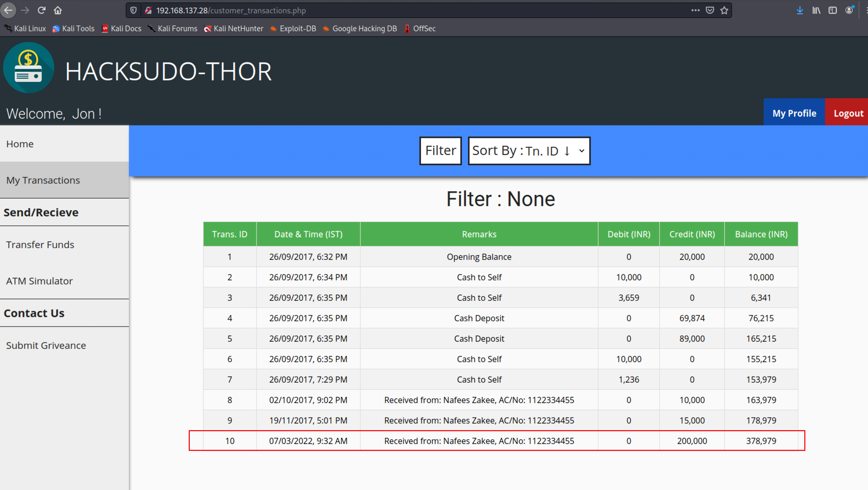This screenshot has width=868, height=490.
Task: Click the Trans. ID column header
Action: pos(230,234)
